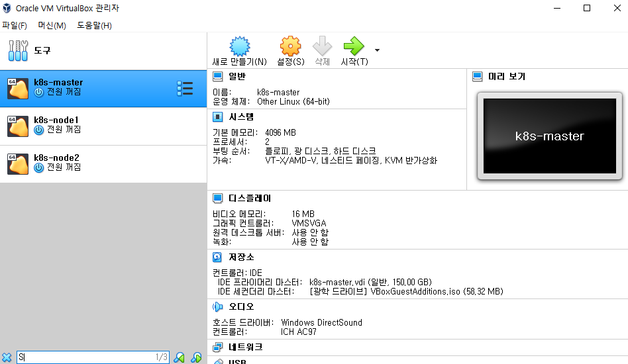Image resolution: width=628 pixels, height=364 pixels.
Task: Open Display (디스플레이) section heading link
Action: (x=250, y=198)
